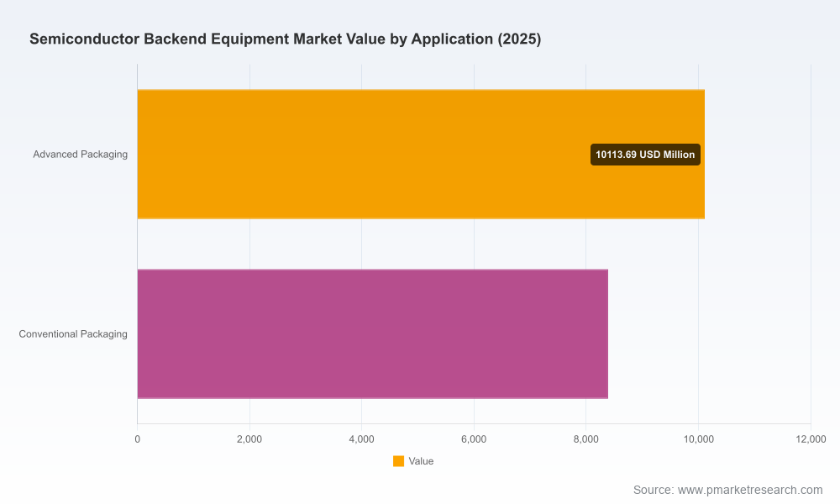This screenshot has width=840, height=504.
Task: Click the 6,000 x-axis tick label
Action: 474,439
